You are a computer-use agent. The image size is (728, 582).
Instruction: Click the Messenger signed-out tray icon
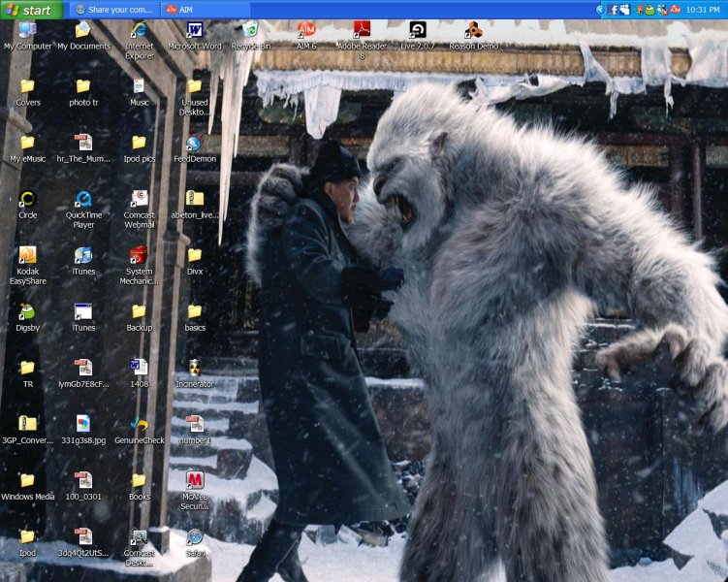[662, 10]
